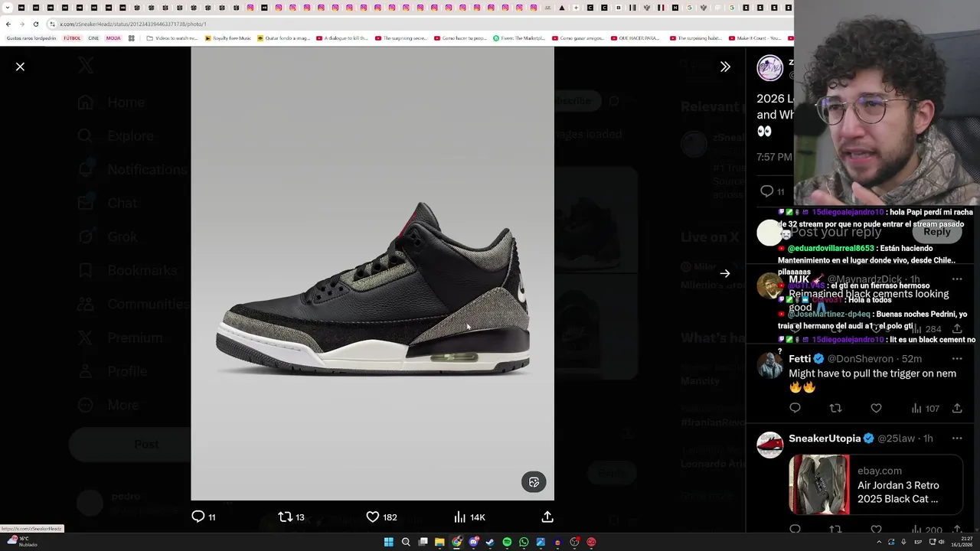This screenshot has width=980, height=551.
Task: Click the Post your reply field
Action: tap(835, 232)
